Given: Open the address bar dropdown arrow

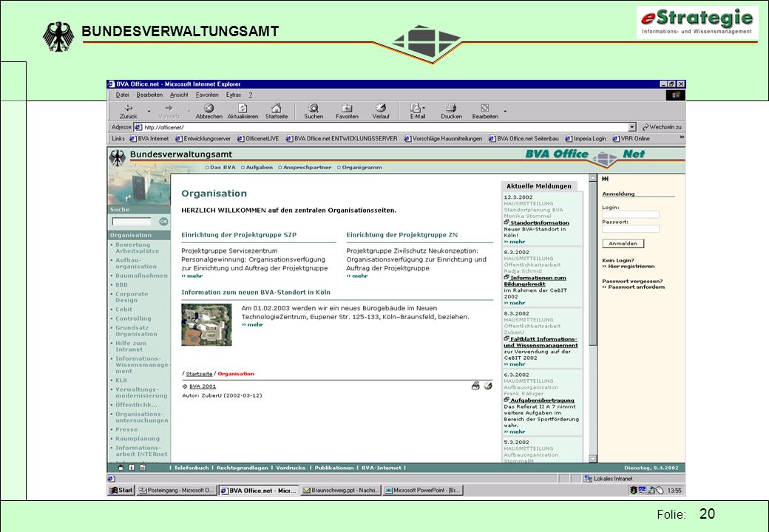Looking at the screenshot, I should [632, 127].
